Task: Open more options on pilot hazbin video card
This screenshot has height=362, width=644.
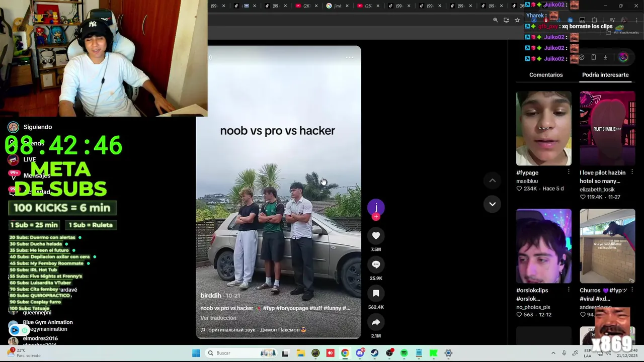Action: 632,172
